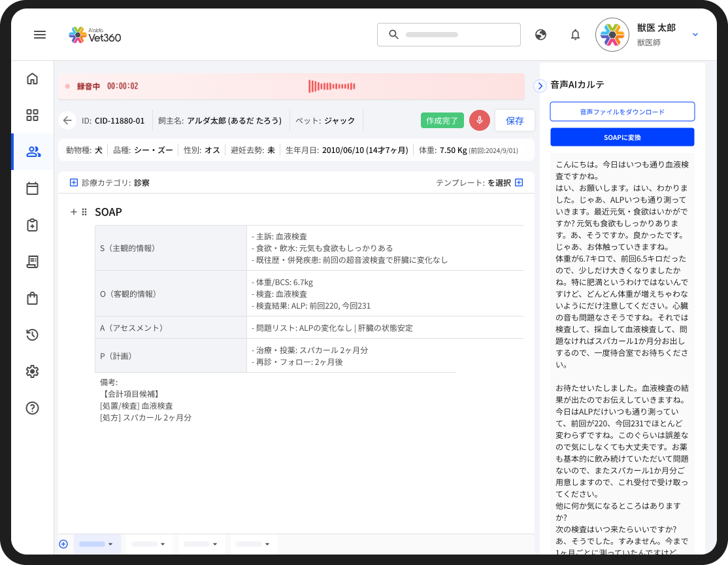Expand the user account dropdown arrow
728x565 pixels.
695,35
